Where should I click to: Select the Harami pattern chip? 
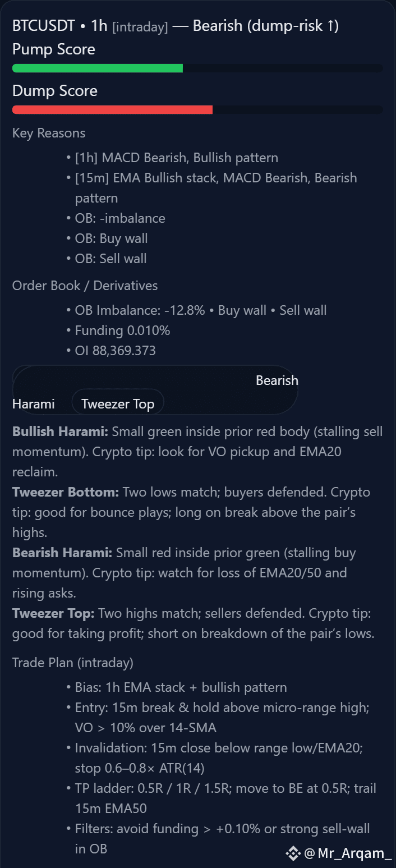[34, 404]
